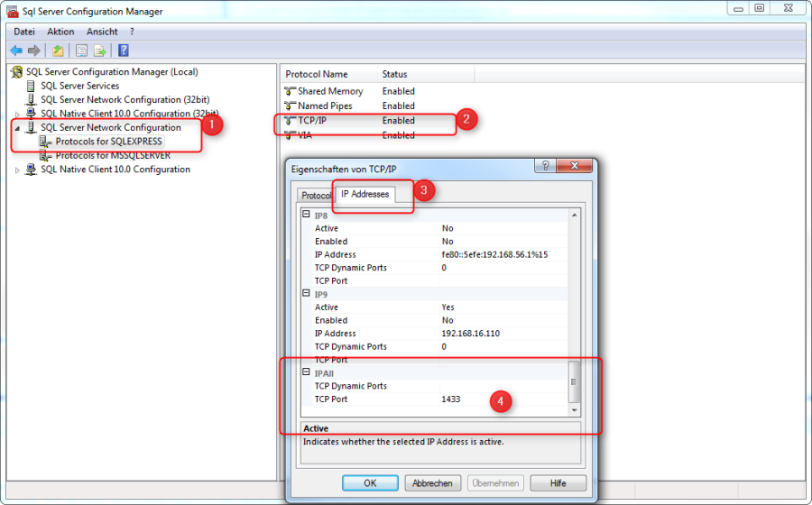Close the Eigenschaften von TCP/IP dialog

point(575,166)
